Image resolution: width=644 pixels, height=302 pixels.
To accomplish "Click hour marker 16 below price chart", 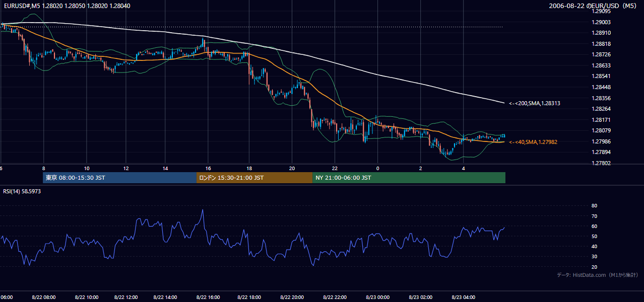I will coord(208,169).
